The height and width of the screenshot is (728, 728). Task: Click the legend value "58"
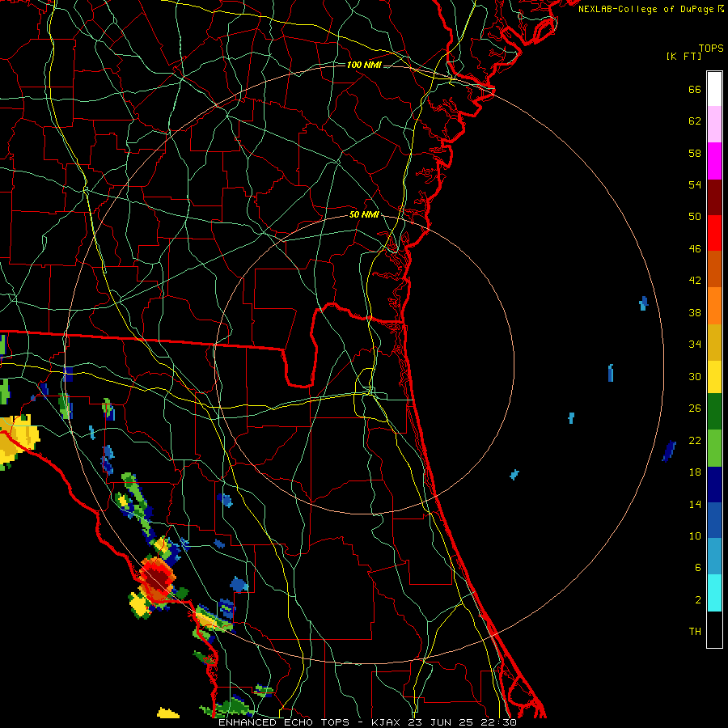(x=695, y=153)
